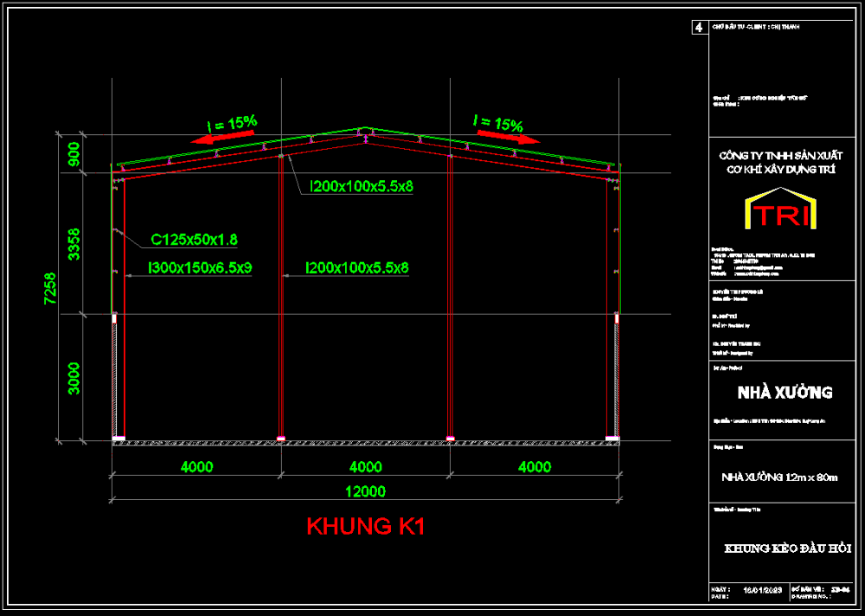Click the right roof slope label 'I = 15%'

(x=498, y=124)
